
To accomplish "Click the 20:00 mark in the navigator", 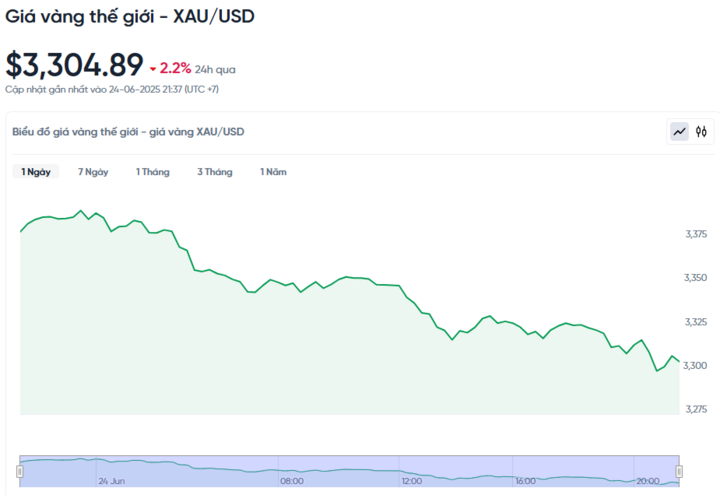I will click(647, 481).
